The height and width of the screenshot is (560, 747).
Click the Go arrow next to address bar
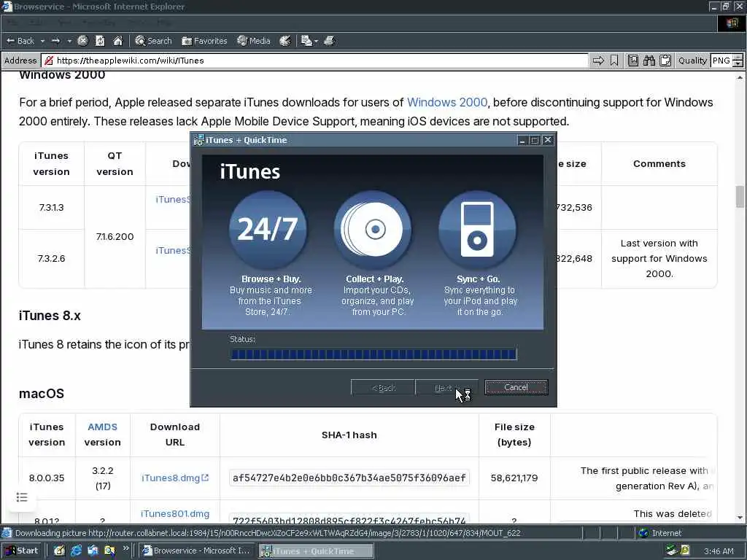[x=598, y=61]
